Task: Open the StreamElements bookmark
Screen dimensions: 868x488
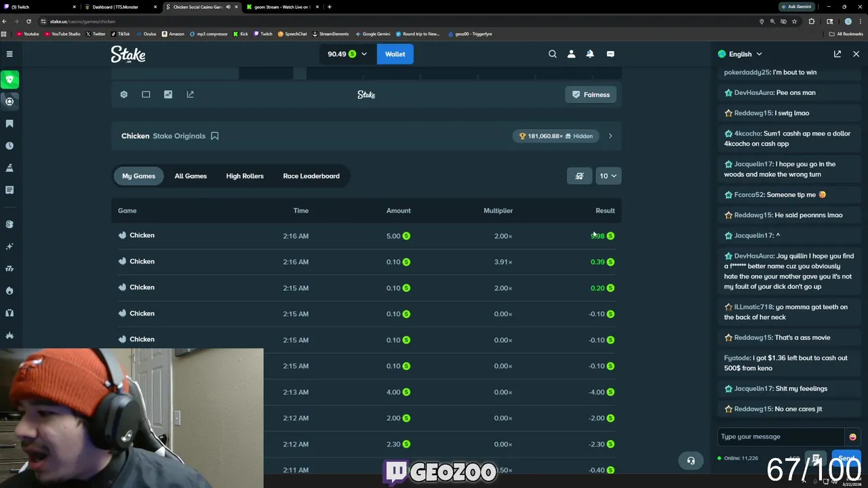Action: (331, 34)
